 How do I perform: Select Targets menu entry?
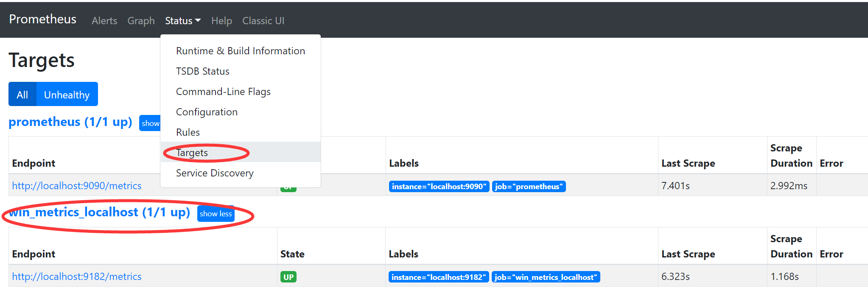(x=241, y=152)
